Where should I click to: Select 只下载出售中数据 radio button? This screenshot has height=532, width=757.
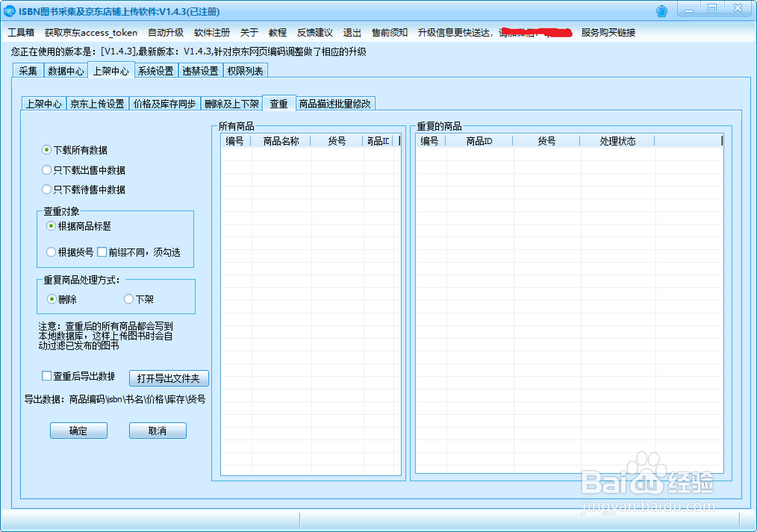point(47,170)
